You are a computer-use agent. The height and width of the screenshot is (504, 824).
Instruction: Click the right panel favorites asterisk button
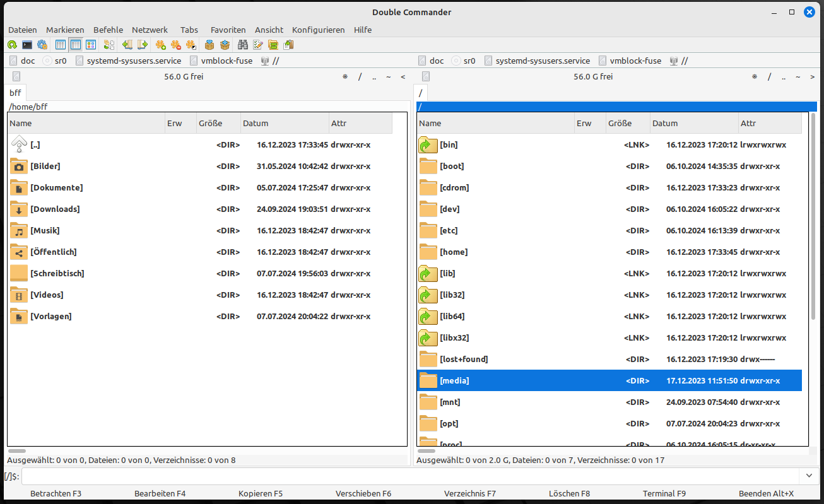[x=755, y=76]
